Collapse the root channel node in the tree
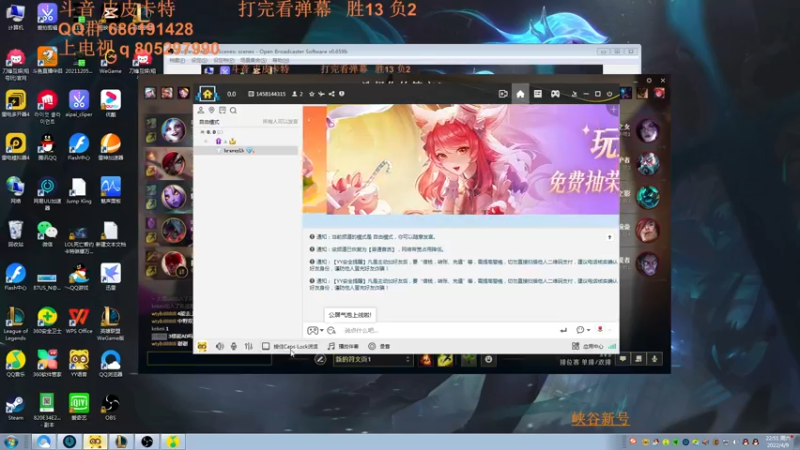800x450 pixels. 203,132
